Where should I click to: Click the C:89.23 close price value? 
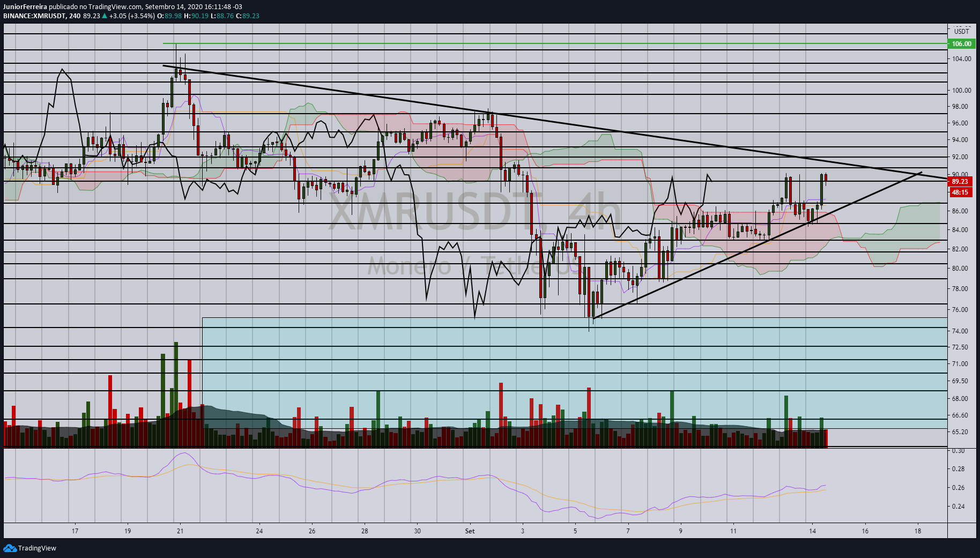248,16
